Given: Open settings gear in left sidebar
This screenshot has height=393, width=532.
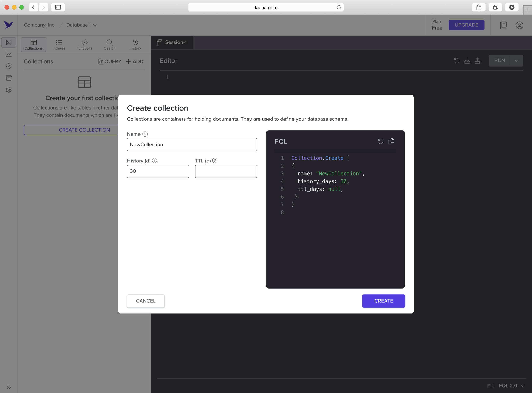Looking at the screenshot, I should (x=9, y=90).
